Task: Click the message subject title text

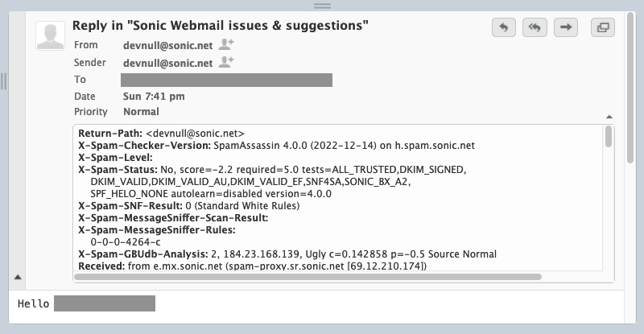Action: [x=220, y=26]
